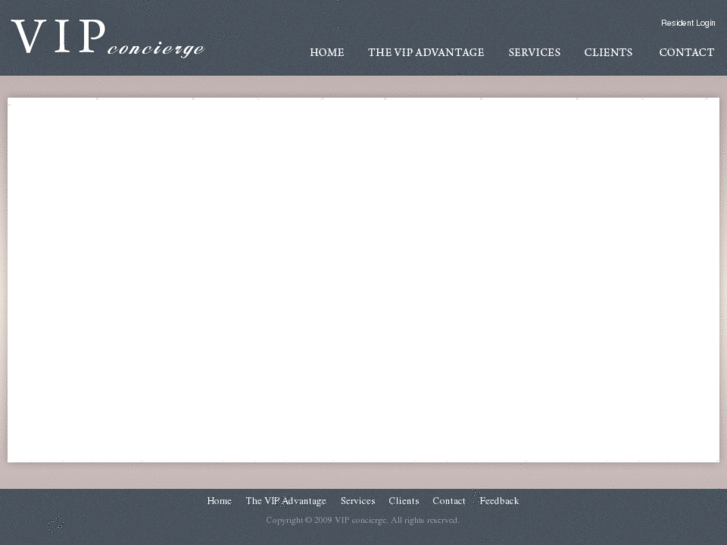
Task: Visit the footer Clients link
Action: coord(404,501)
